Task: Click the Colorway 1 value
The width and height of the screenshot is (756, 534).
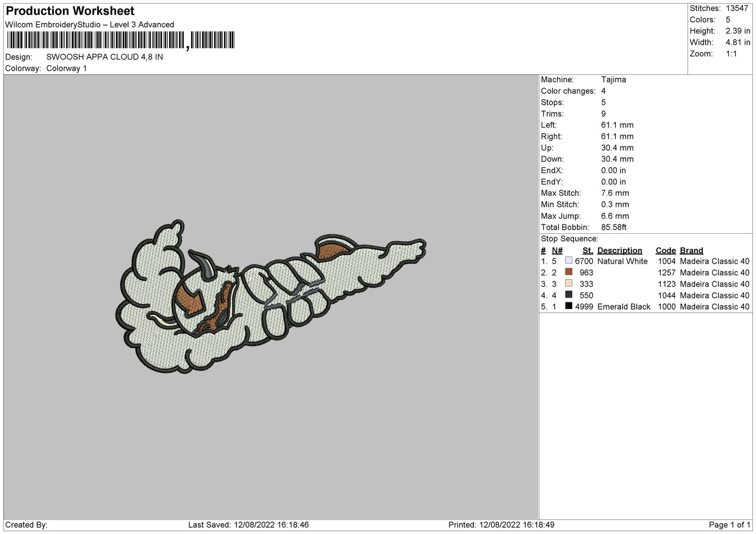Action: pyautogui.click(x=66, y=69)
